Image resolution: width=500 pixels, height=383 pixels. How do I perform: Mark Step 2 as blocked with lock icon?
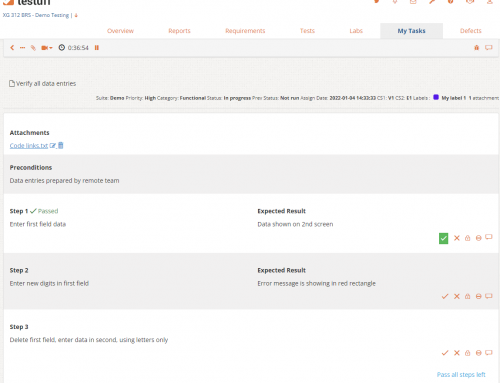click(468, 296)
